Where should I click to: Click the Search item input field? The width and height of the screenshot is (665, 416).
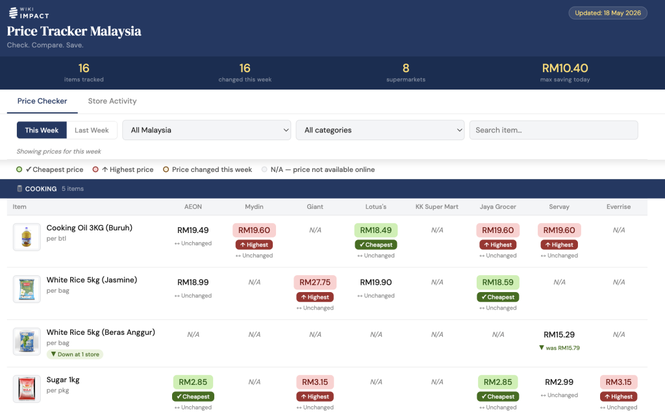[x=553, y=130]
